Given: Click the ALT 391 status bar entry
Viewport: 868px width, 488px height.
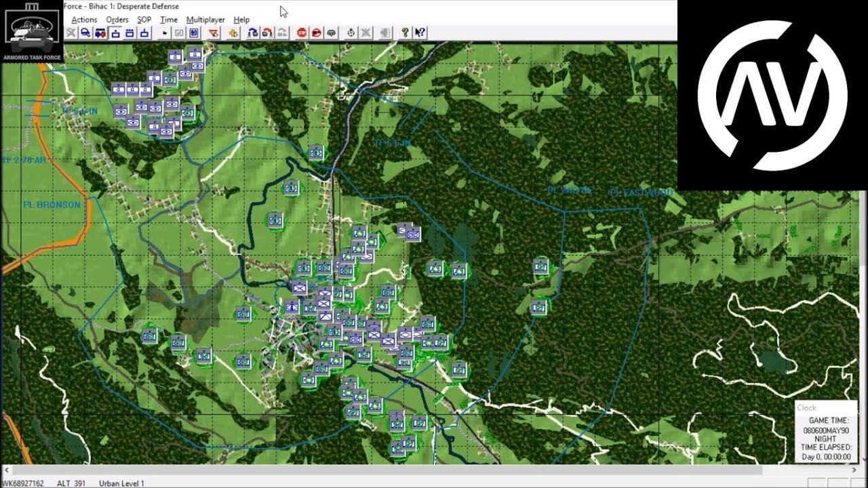Looking at the screenshot, I should coord(71,483).
